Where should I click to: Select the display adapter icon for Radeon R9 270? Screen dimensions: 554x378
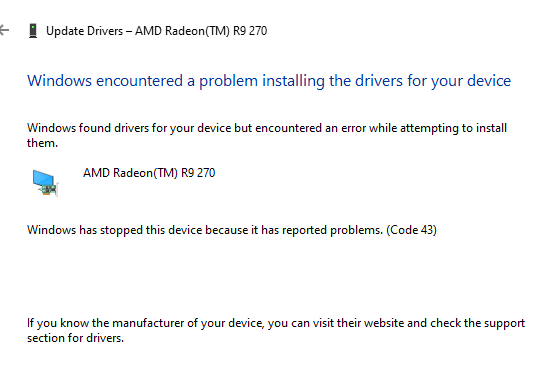[x=45, y=183]
